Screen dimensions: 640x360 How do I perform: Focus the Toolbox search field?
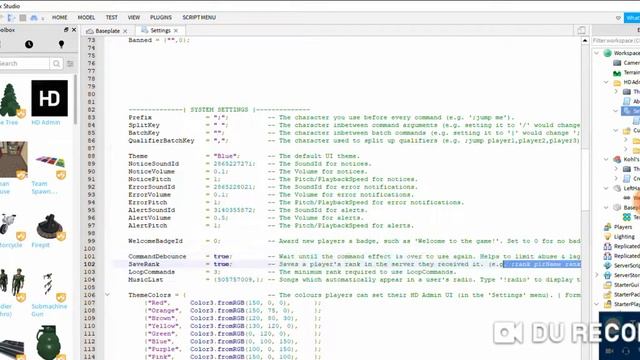click(x=24, y=64)
